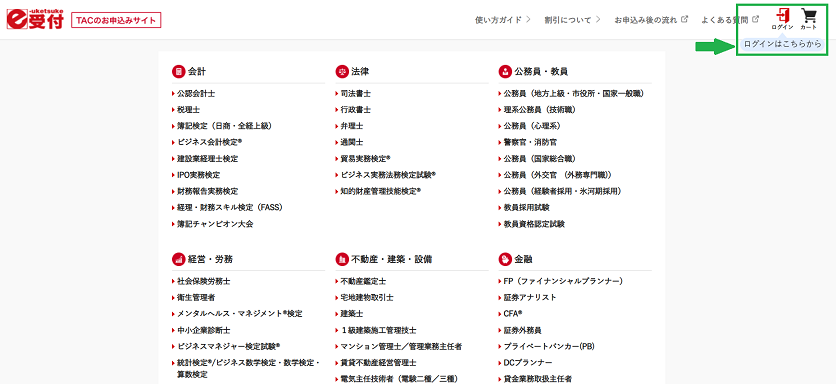Select IPO実務検定

click(199, 174)
